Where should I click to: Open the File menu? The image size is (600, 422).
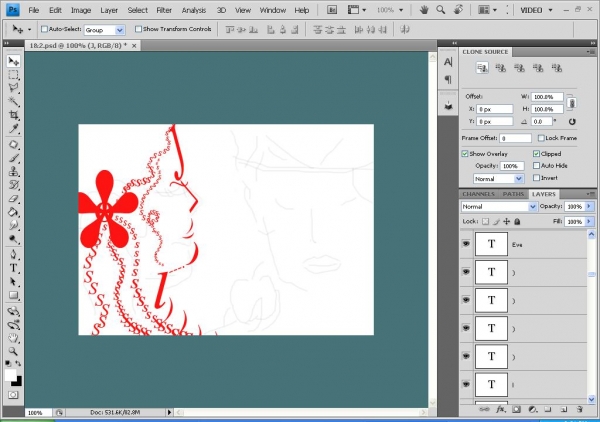(x=34, y=10)
